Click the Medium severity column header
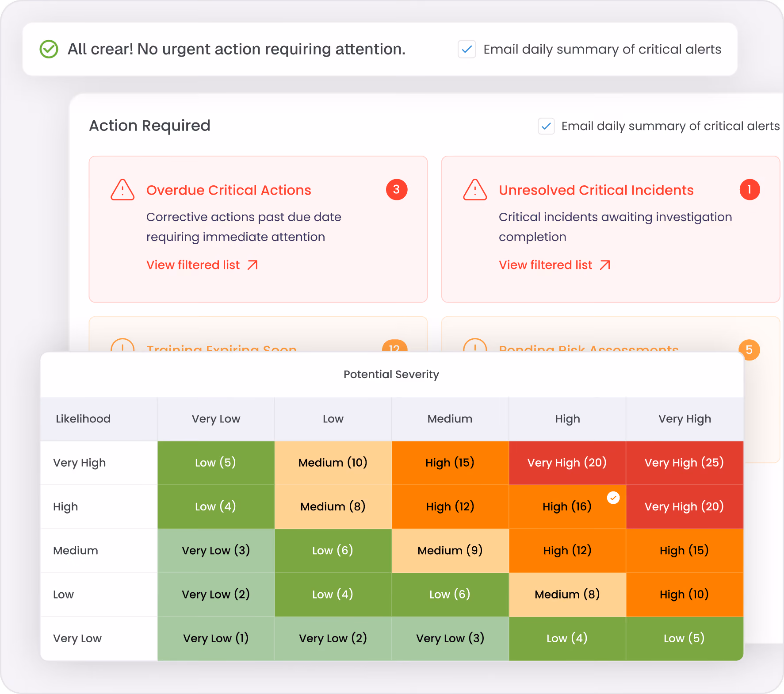The width and height of the screenshot is (784, 694). tap(450, 419)
